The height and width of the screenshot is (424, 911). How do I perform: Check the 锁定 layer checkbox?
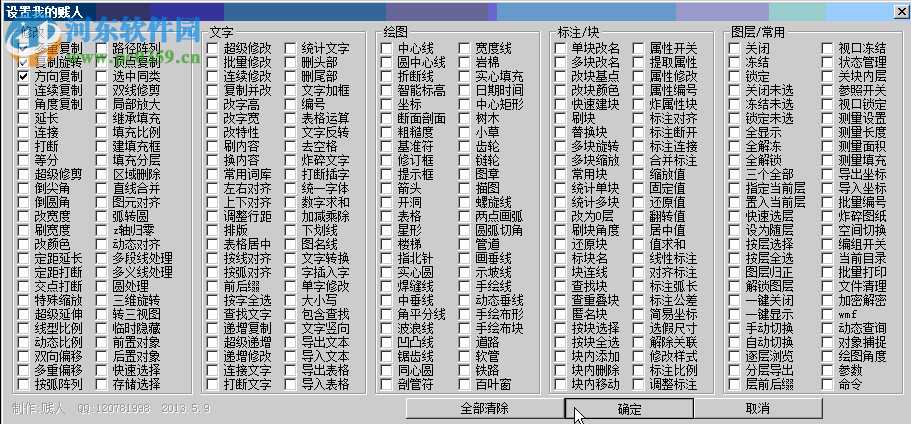[734, 76]
